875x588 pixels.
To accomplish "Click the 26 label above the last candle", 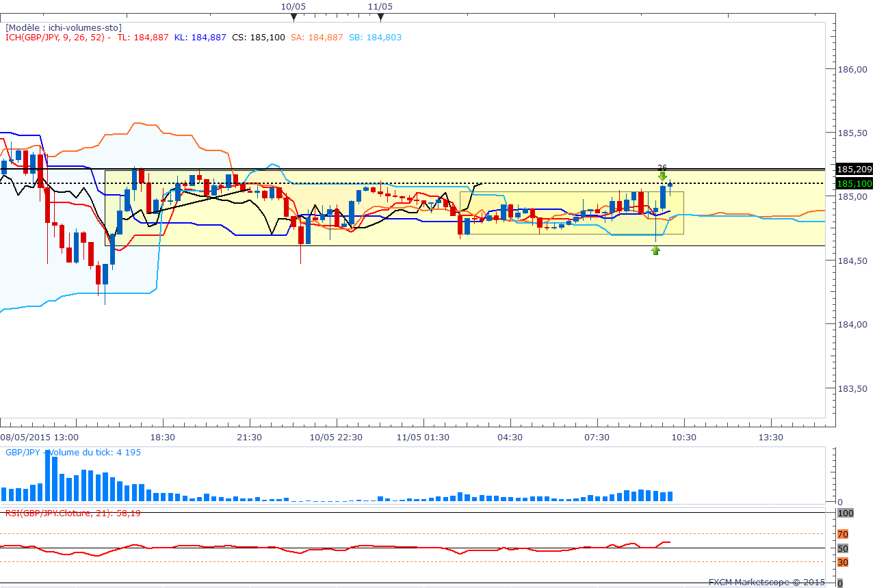I will [x=662, y=168].
